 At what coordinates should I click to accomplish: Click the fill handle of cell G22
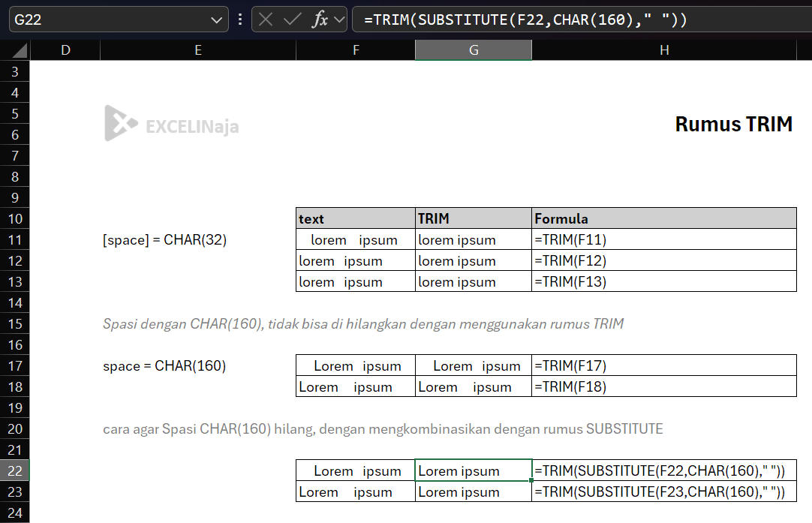tap(531, 480)
